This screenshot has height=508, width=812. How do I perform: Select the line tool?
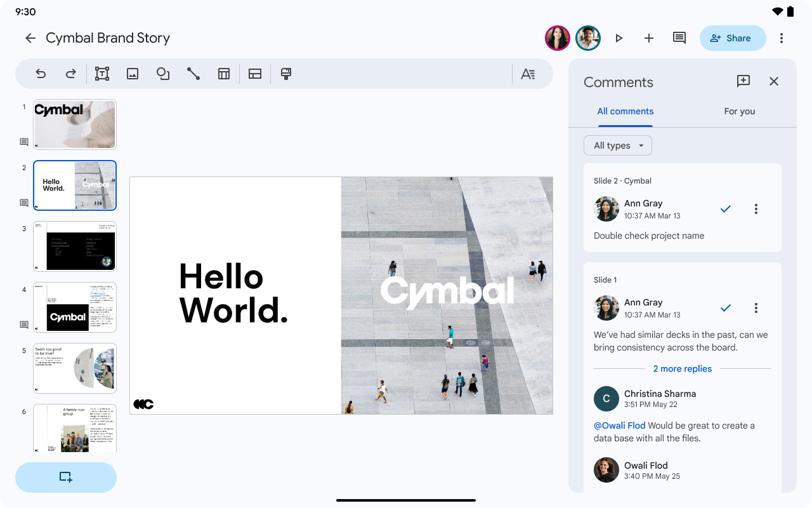click(x=193, y=74)
